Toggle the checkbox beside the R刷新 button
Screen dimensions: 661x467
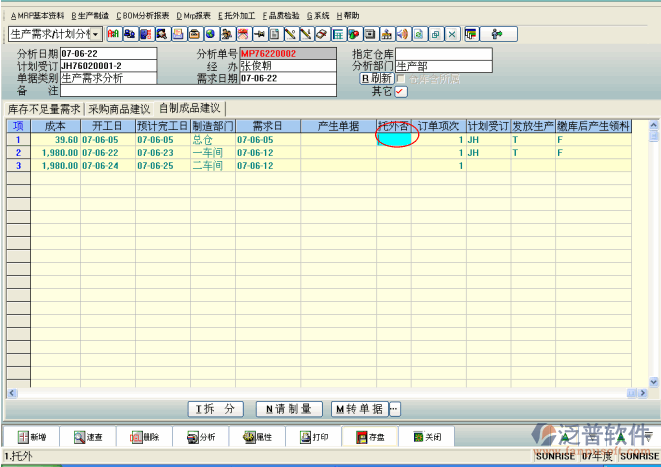(401, 78)
